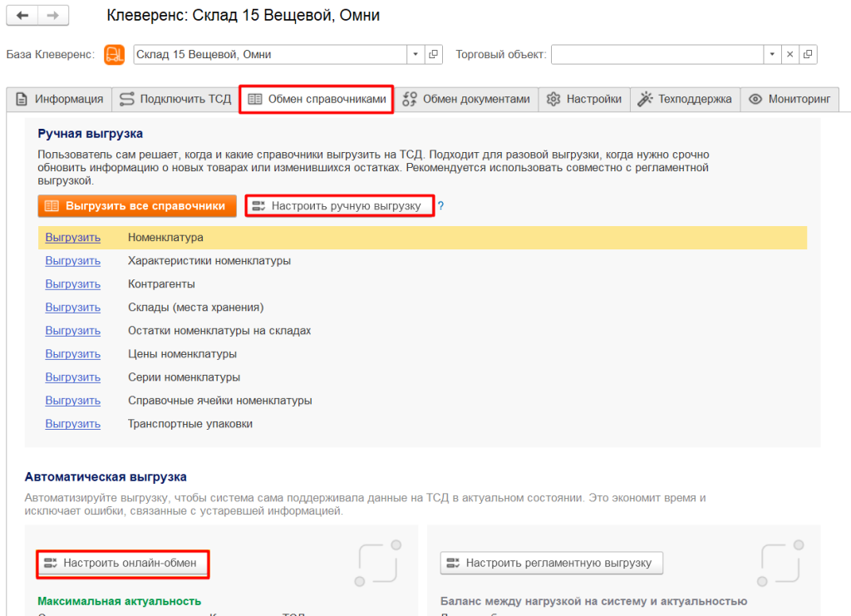Image resolution: width=851 pixels, height=616 pixels.
Task: Click the ТСД connection icon on Подключить ТСД tab
Action: 127,99
